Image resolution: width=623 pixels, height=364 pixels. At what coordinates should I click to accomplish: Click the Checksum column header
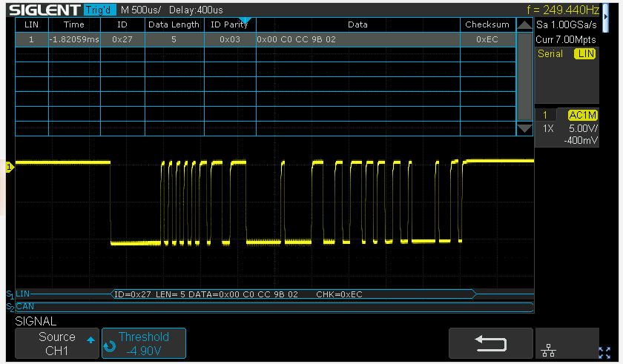click(487, 24)
